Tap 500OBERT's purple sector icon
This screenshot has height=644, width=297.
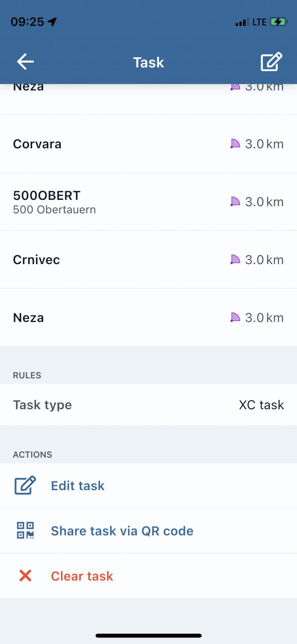235,202
